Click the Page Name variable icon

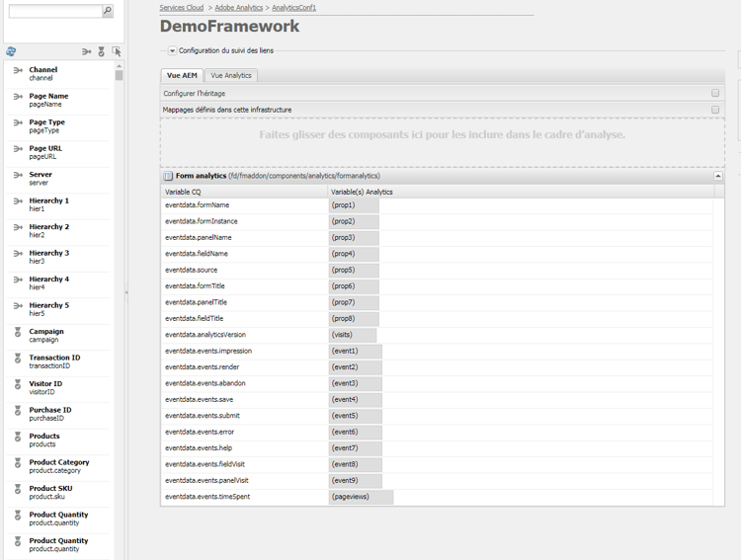18,97
